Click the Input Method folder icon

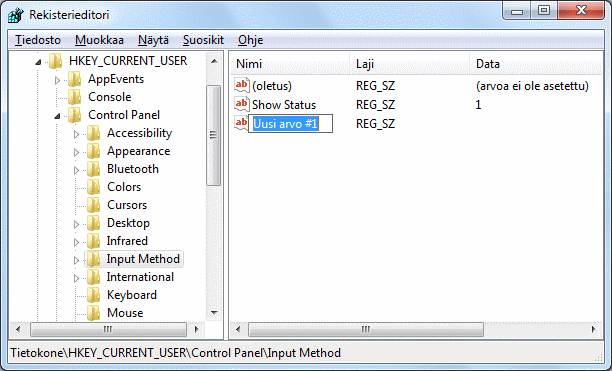(x=93, y=259)
